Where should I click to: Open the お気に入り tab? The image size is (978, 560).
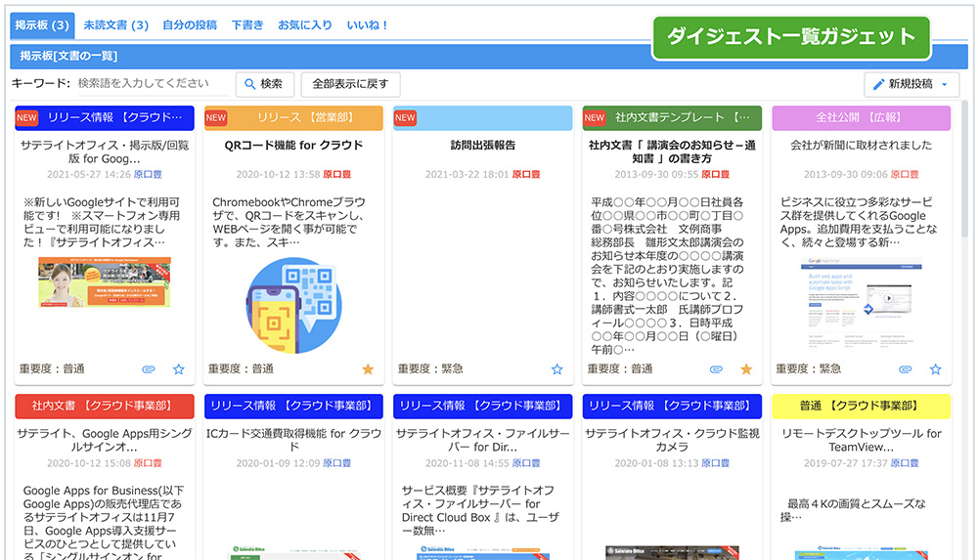(x=305, y=25)
